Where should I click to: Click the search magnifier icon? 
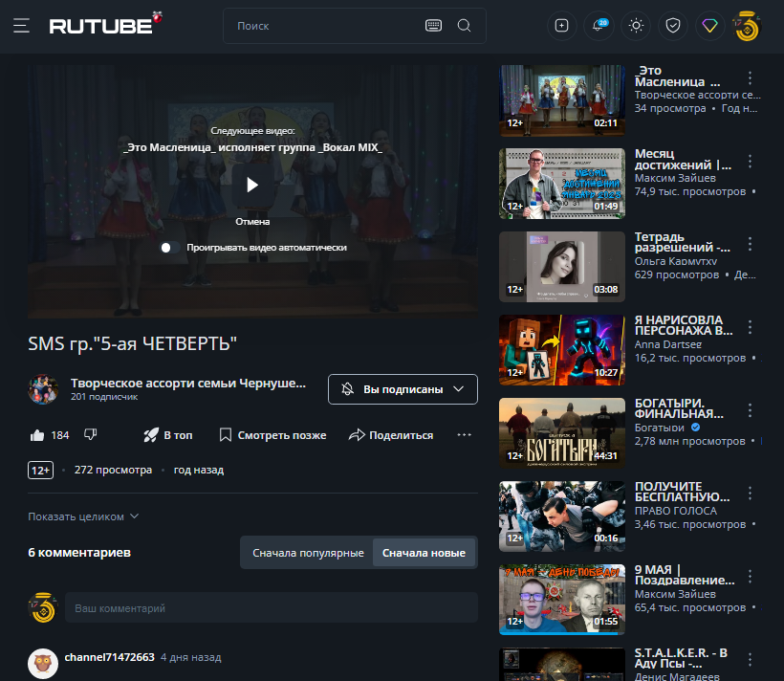click(x=464, y=26)
